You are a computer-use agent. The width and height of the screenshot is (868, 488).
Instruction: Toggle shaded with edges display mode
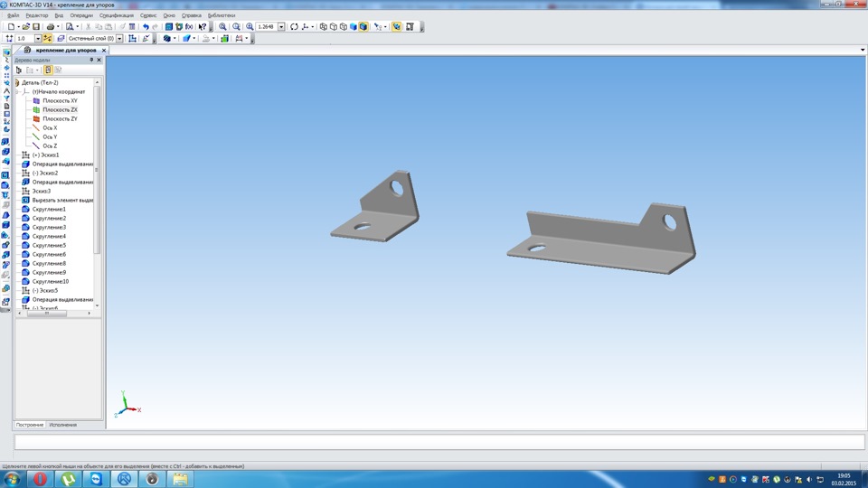tap(363, 26)
